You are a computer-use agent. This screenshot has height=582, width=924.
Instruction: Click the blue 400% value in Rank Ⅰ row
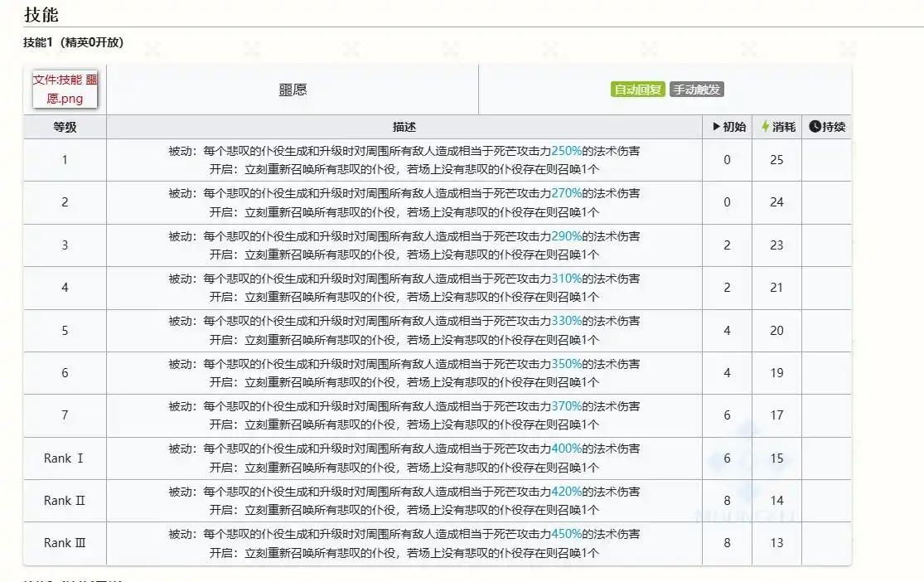pos(566,449)
